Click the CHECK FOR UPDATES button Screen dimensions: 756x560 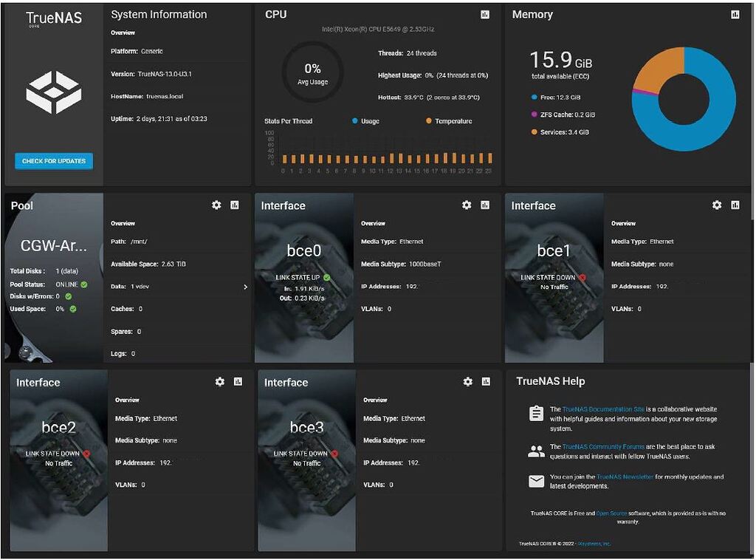click(x=53, y=160)
